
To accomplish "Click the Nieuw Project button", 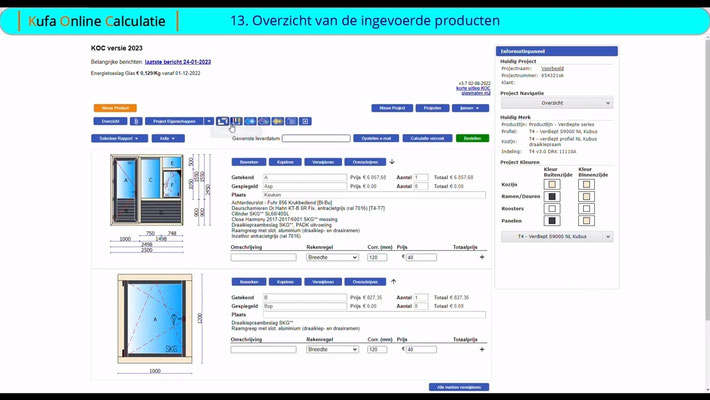I will tap(392, 108).
